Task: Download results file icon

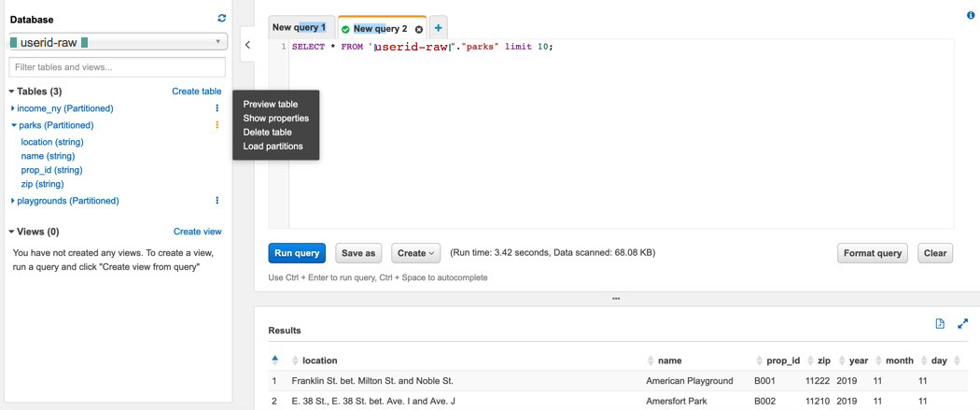Action: [x=939, y=324]
